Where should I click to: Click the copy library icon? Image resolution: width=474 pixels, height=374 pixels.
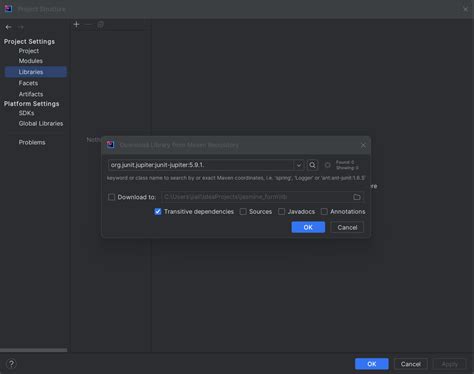pyautogui.click(x=100, y=24)
